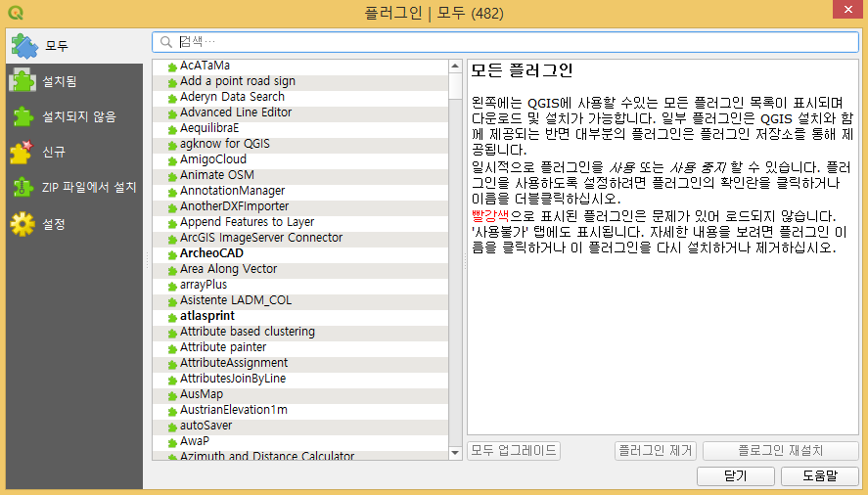
Task: Click the 플로그인 재설치 button
Action: click(x=781, y=451)
